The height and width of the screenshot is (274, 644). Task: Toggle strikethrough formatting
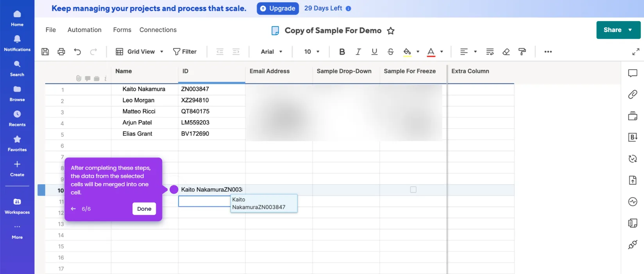390,52
